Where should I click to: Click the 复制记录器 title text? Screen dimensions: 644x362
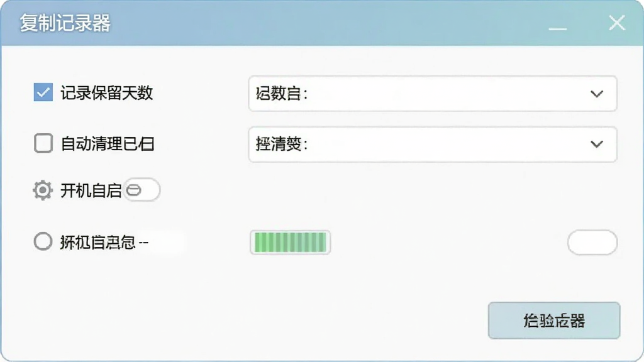[65, 23]
